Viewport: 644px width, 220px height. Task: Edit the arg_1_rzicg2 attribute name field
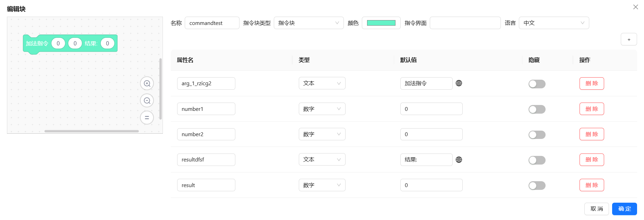click(206, 83)
